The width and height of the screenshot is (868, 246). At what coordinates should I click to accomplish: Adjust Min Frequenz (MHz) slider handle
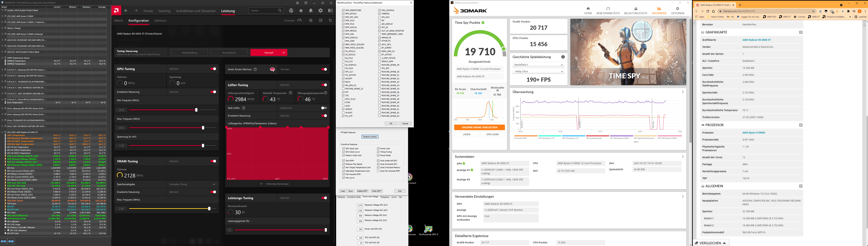coord(196,110)
